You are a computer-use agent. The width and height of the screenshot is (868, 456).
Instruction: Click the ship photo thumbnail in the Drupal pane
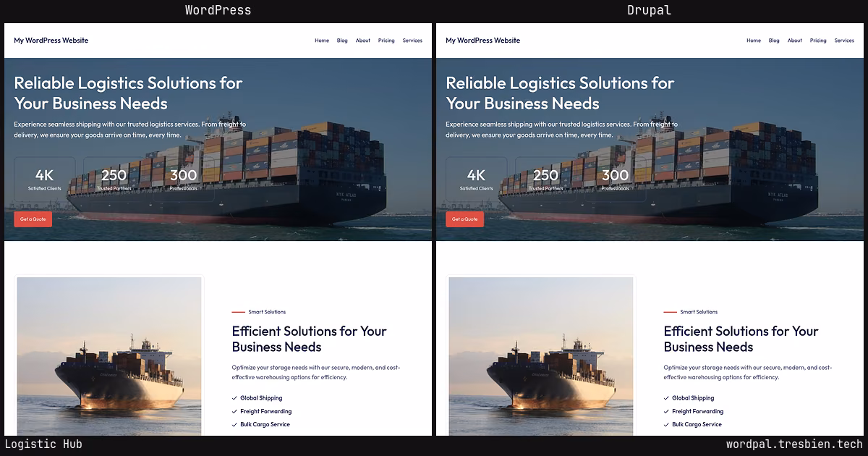(x=541, y=356)
